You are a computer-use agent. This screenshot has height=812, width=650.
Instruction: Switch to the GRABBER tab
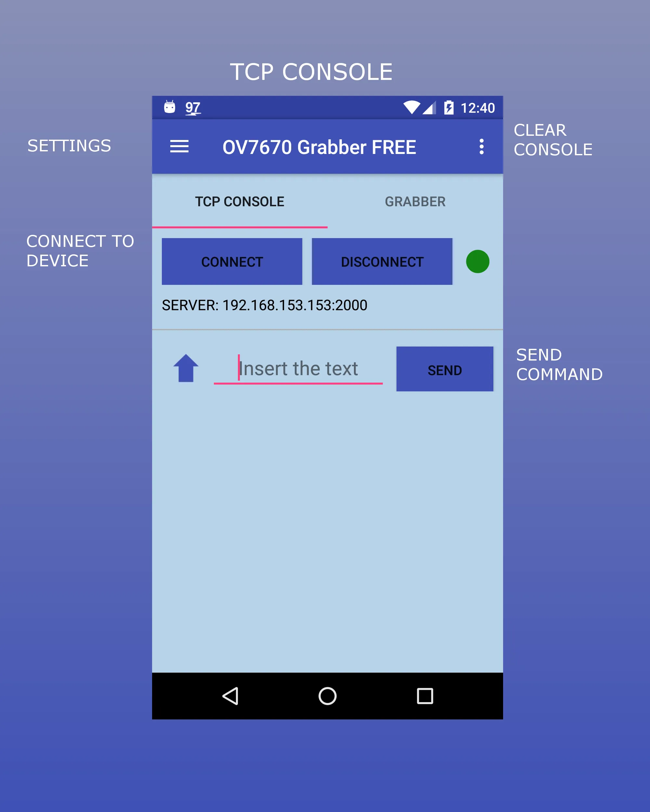click(413, 201)
